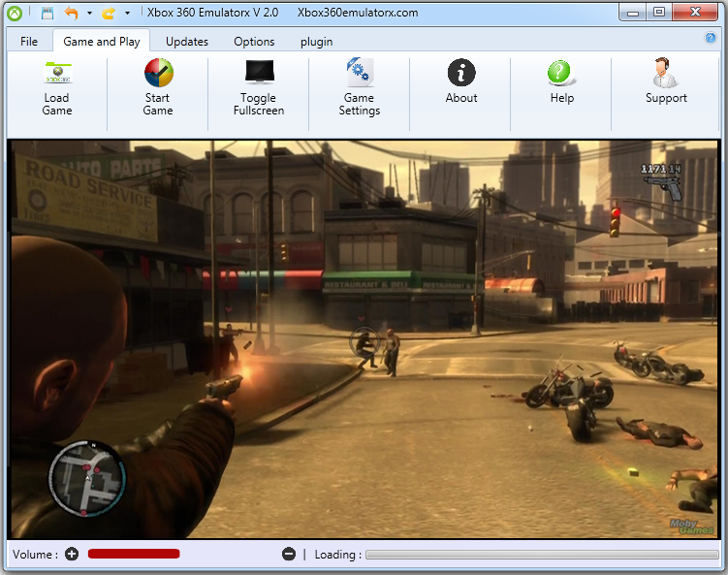Click the Xbox360emulatorx.com text in the title bar
The width and height of the screenshot is (728, 575).
tap(358, 13)
